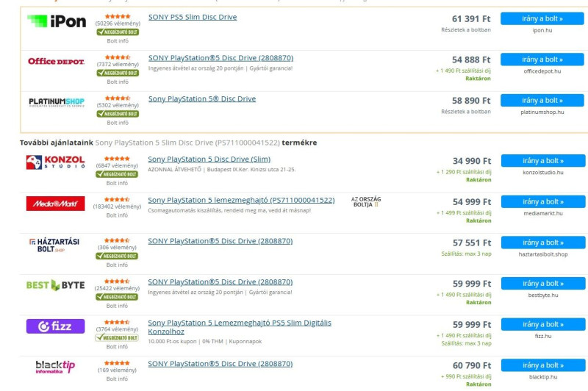
Task: Click the Best Byte logo
Action: pyautogui.click(x=56, y=285)
